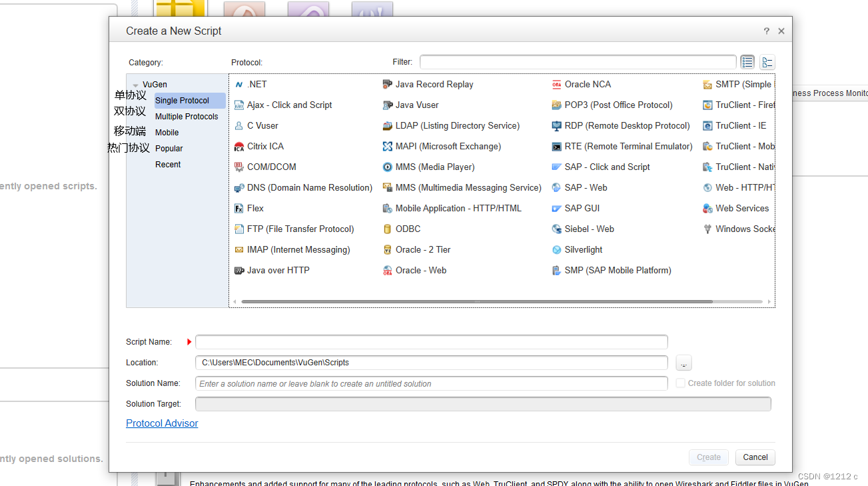Choose the Mobile Application - HTTP/HTML icon

(388, 209)
